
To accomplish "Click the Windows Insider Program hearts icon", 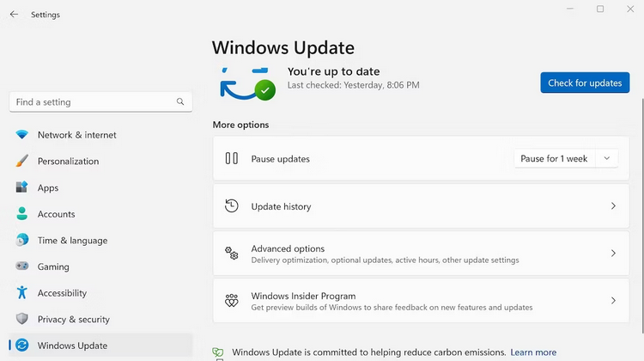I will click(x=231, y=300).
